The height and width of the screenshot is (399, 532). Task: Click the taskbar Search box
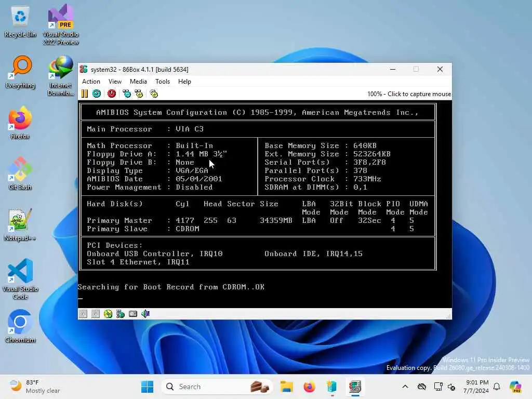click(x=217, y=387)
